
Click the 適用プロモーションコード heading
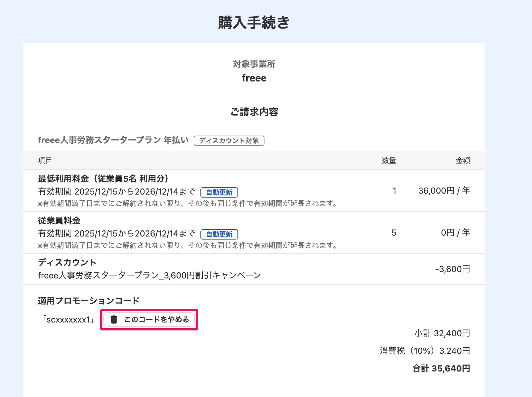pyautogui.click(x=89, y=301)
